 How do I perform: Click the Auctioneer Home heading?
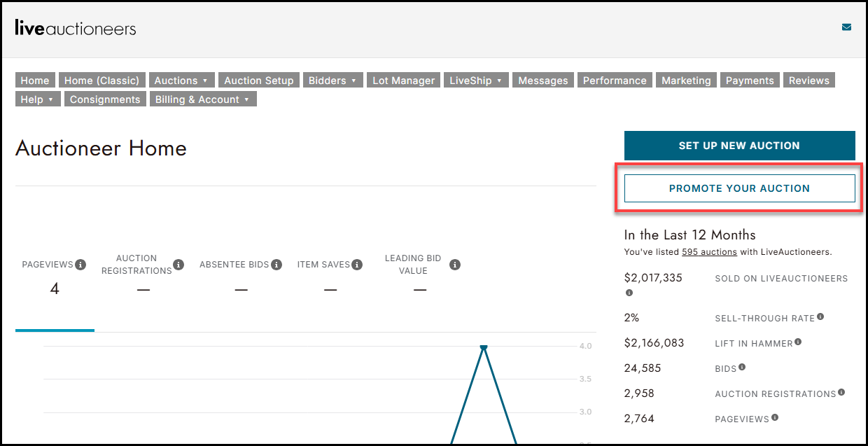(101, 148)
